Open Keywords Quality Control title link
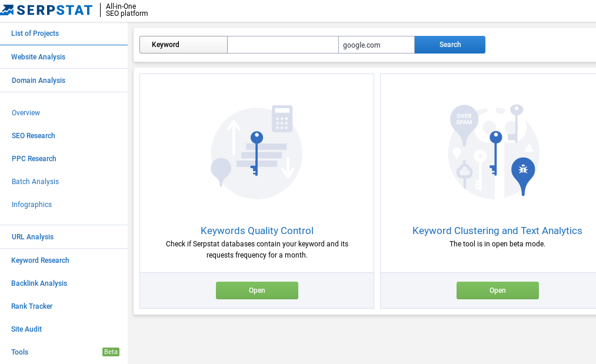 pyautogui.click(x=257, y=231)
